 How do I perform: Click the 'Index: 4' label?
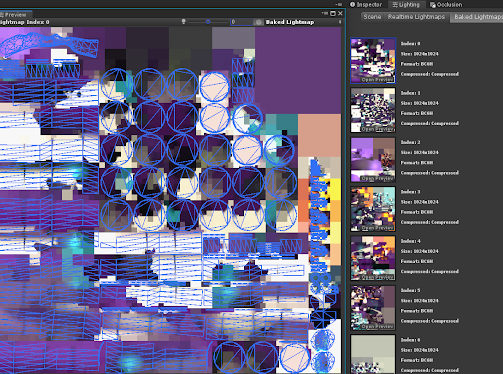[x=410, y=241]
